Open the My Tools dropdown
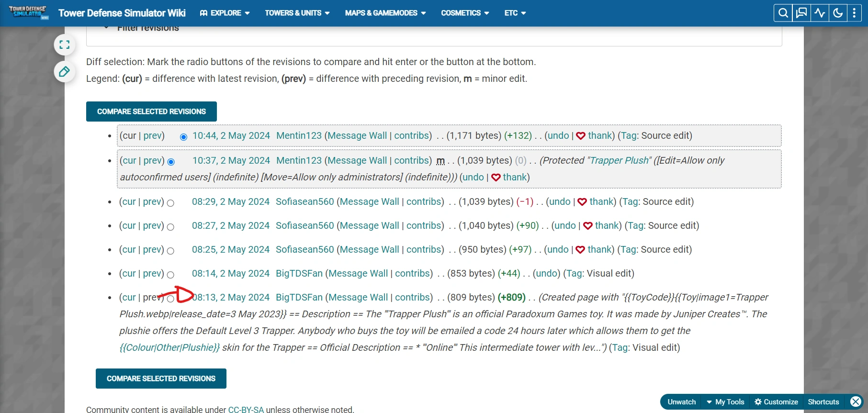 point(725,402)
